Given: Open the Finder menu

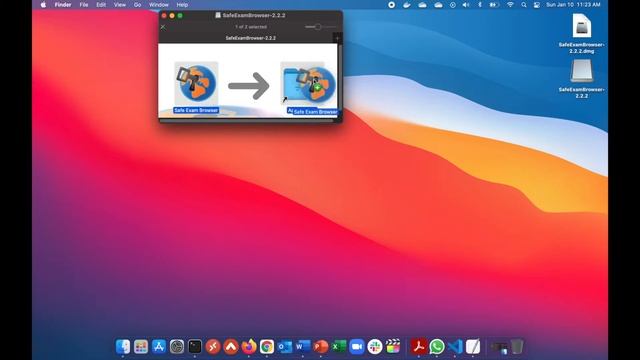Looking at the screenshot, I should pos(63,5).
